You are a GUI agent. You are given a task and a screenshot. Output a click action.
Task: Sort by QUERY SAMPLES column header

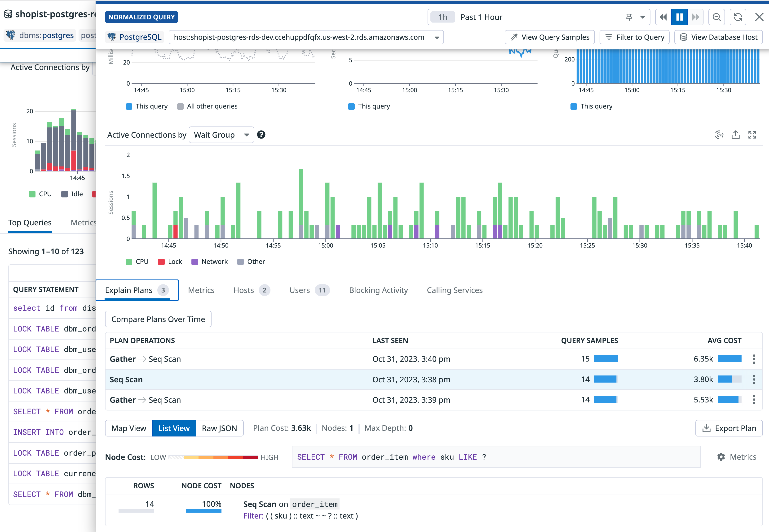589,340
